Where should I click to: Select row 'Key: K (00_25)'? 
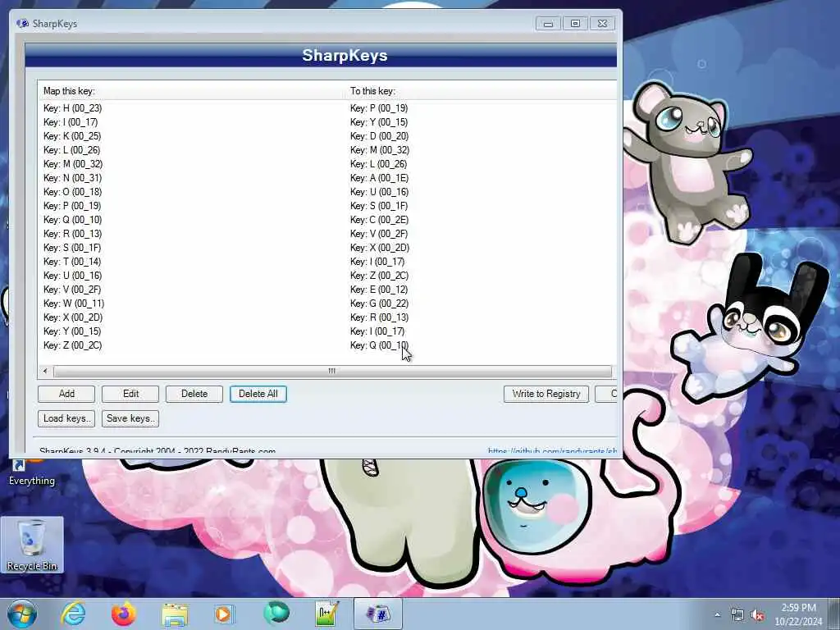click(x=72, y=136)
